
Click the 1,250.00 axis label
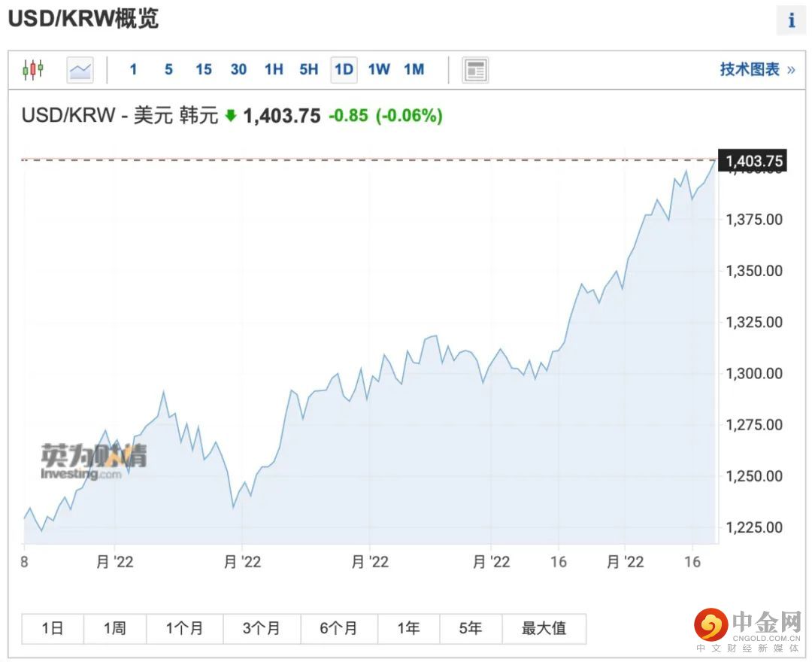[754, 476]
